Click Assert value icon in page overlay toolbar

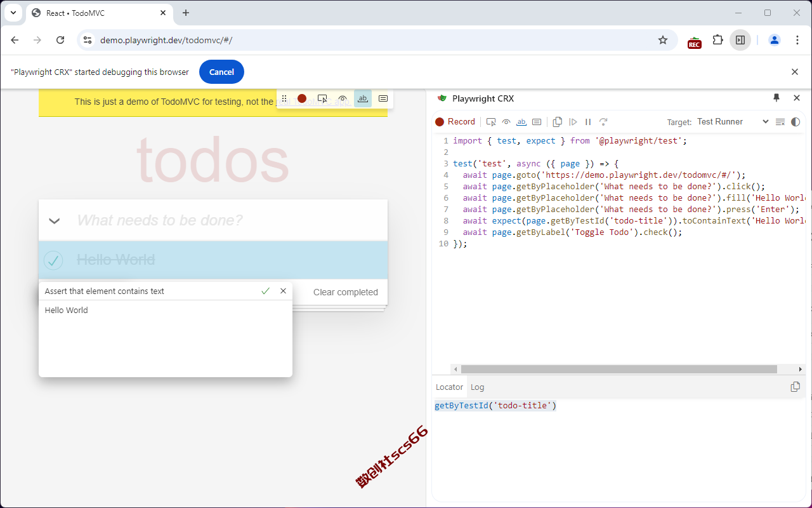point(383,98)
